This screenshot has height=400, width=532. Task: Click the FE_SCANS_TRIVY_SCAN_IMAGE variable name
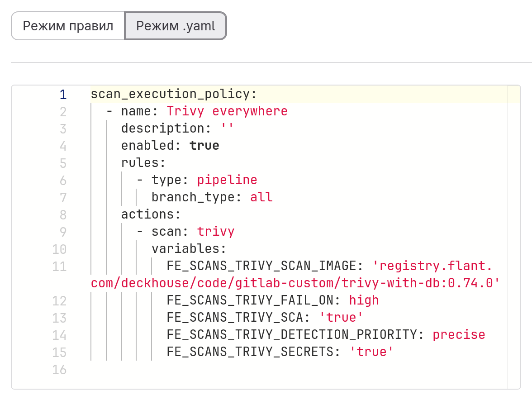261,266
